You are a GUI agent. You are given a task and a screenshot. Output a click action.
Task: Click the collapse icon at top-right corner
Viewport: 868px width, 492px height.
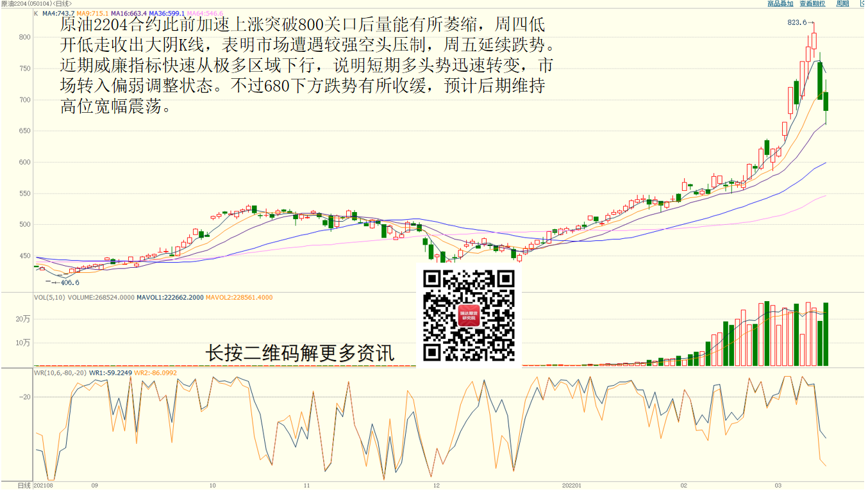(x=863, y=4)
